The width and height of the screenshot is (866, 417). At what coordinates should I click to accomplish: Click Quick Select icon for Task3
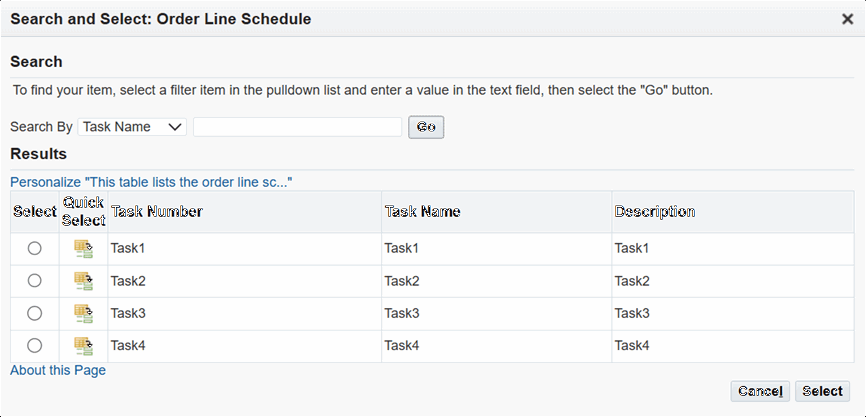pos(83,313)
